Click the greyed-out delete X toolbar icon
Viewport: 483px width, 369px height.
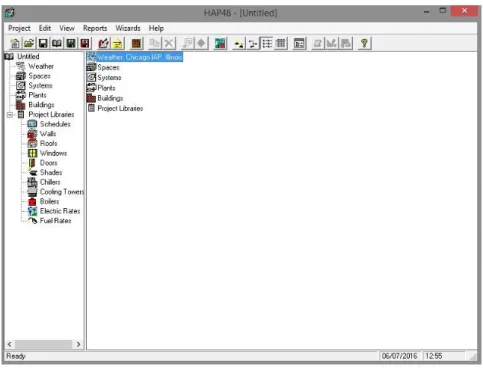169,43
